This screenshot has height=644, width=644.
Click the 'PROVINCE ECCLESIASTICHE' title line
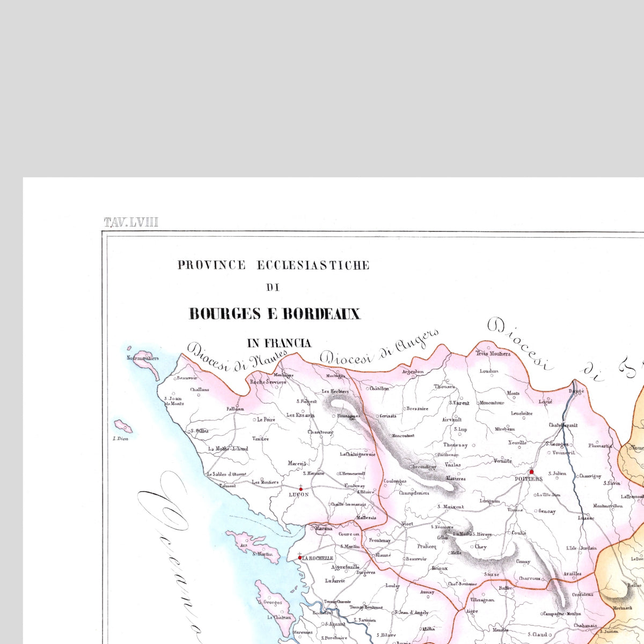coord(274,265)
